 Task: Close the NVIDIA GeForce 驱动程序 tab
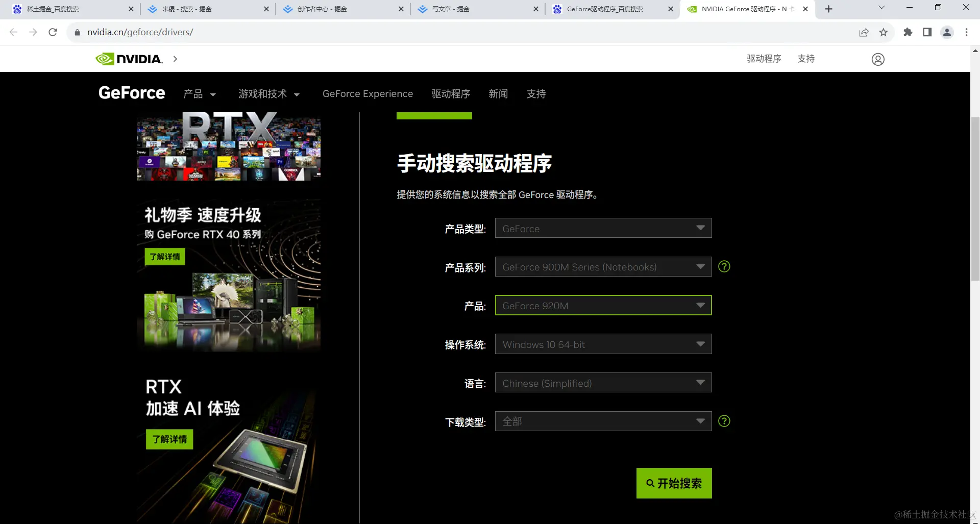click(x=805, y=9)
